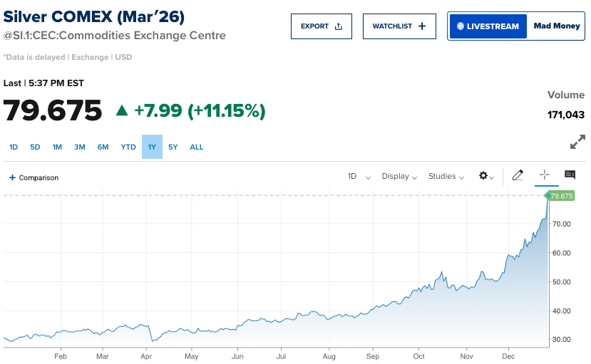Select the pencil draw tool
This screenshot has width=591, height=364.
point(518,175)
